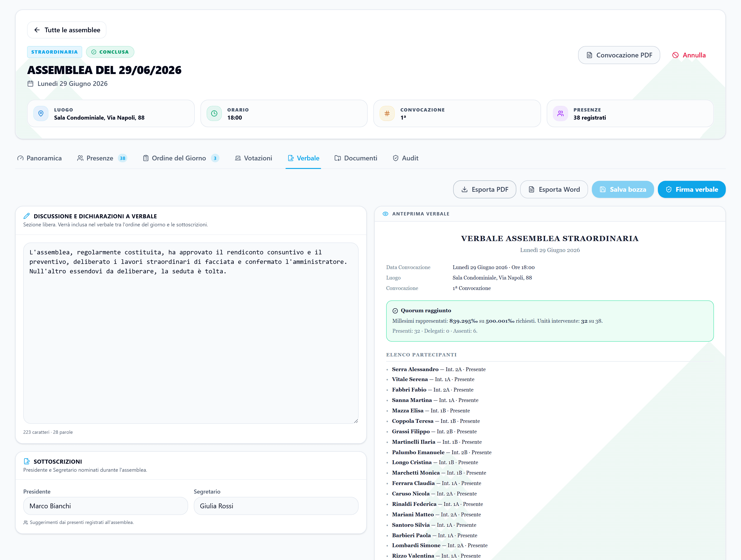Screen dimensions: 741x560
Task: Click the shield check icon in Firma verbale
Action: coord(669,189)
